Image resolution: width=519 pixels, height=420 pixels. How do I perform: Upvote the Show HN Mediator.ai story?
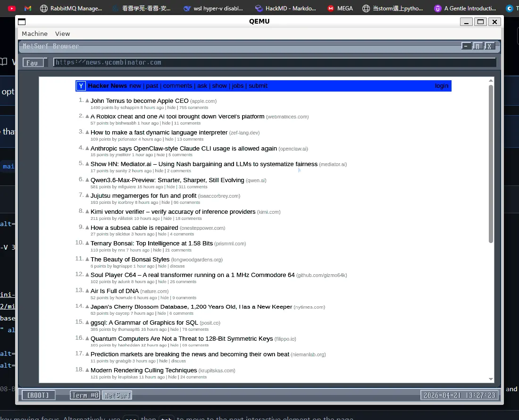(87, 164)
